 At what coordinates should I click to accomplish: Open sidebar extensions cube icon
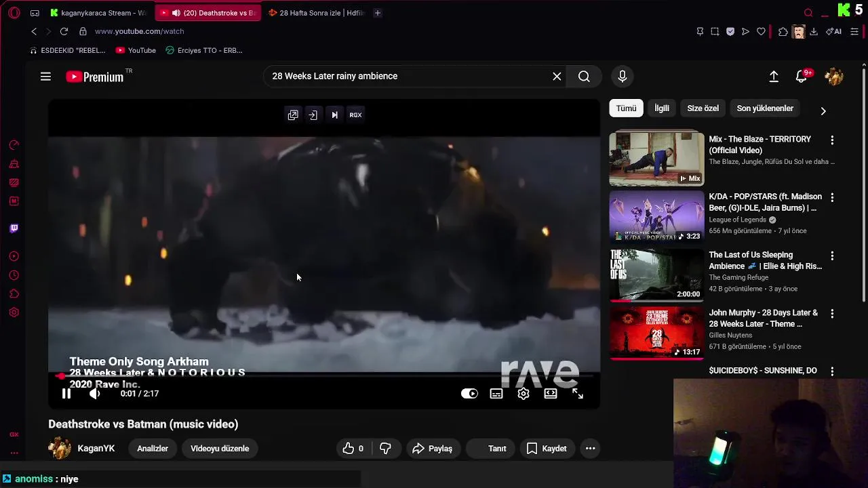pos(14,294)
